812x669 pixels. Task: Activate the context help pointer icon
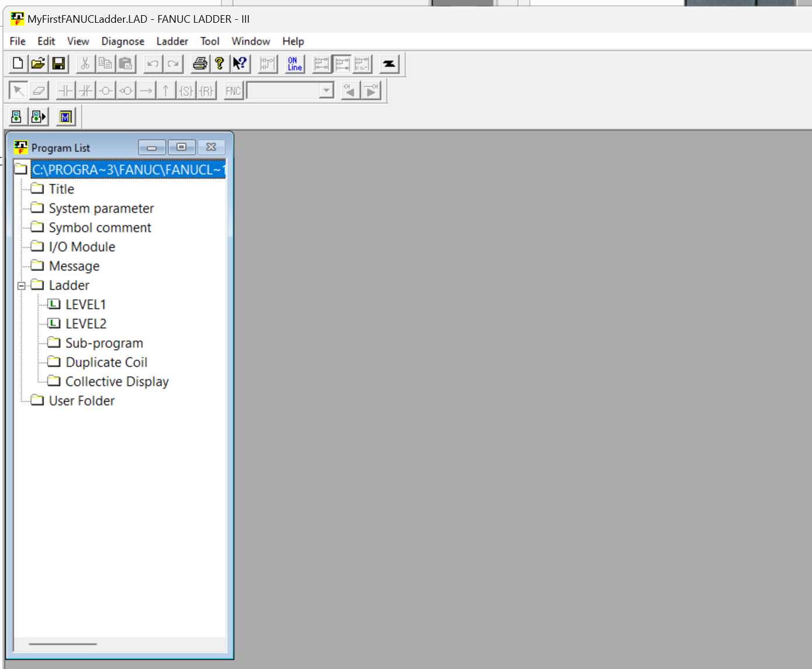(x=240, y=64)
